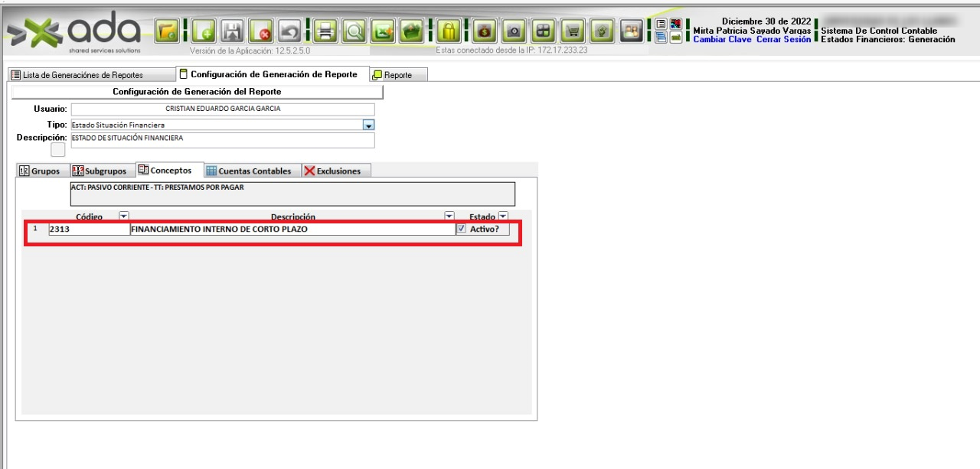
Task: Open the search magnifier tool
Action: pyautogui.click(x=354, y=31)
